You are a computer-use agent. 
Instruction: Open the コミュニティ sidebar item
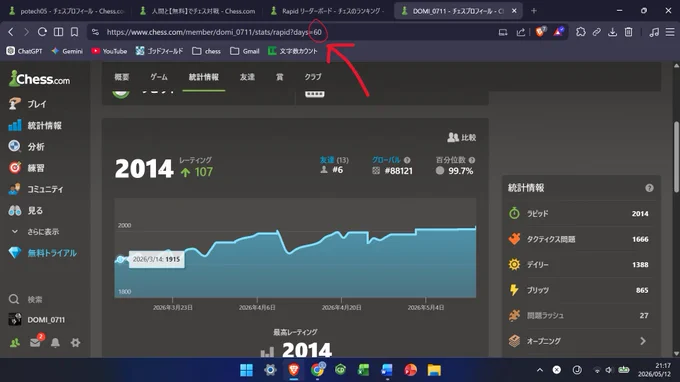36,189
